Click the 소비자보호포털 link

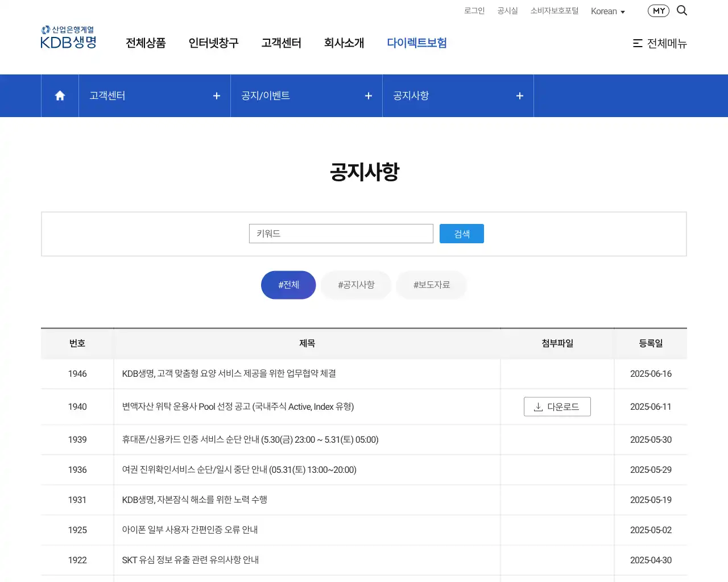pos(554,10)
